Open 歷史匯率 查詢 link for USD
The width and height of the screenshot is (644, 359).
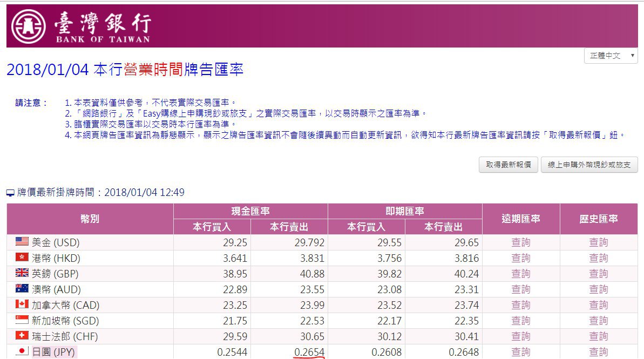point(599,242)
